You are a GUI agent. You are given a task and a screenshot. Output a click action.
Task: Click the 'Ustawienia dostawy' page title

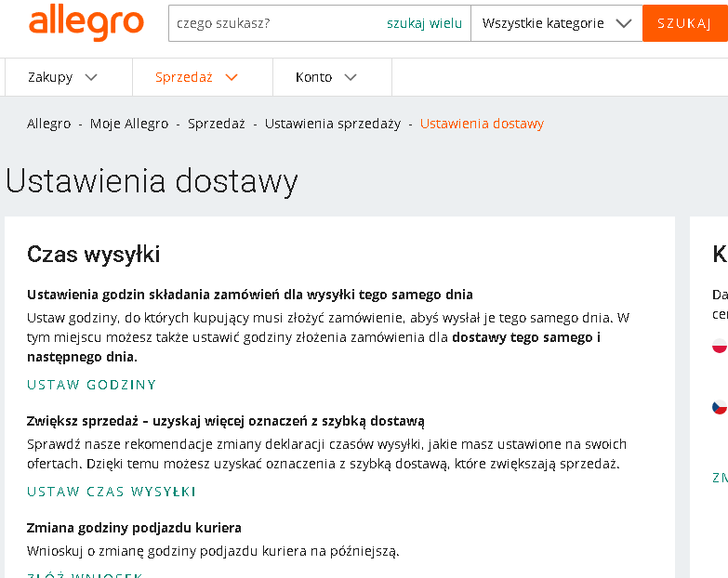152,181
